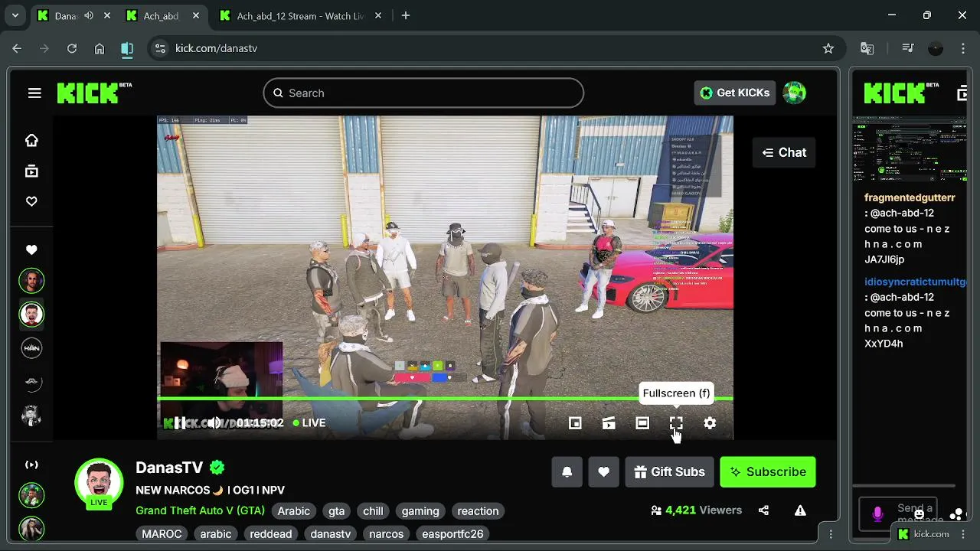Click idiosyncratictumultg username in side chat
The image size is (980, 551).
tap(916, 282)
